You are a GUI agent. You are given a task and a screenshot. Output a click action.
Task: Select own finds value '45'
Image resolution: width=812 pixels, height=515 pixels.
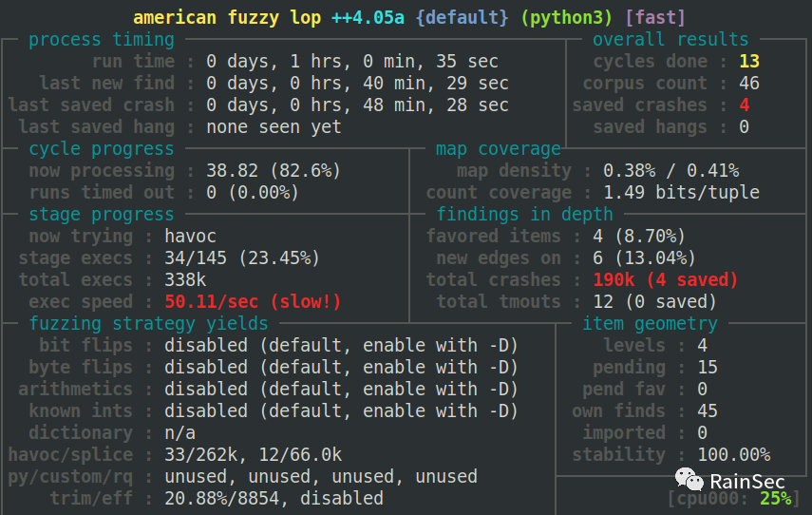pos(708,410)
